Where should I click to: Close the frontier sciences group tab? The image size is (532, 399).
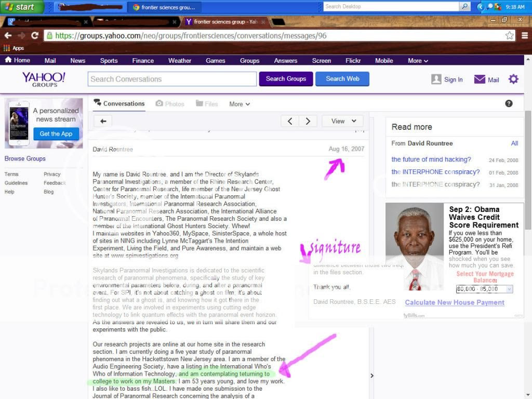tap(263, 22)
